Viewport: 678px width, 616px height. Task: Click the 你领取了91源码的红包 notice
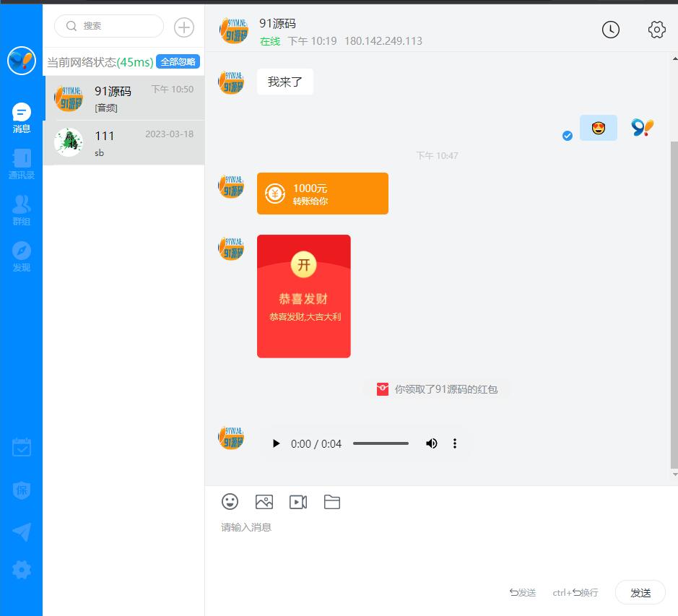click(437, 389)
